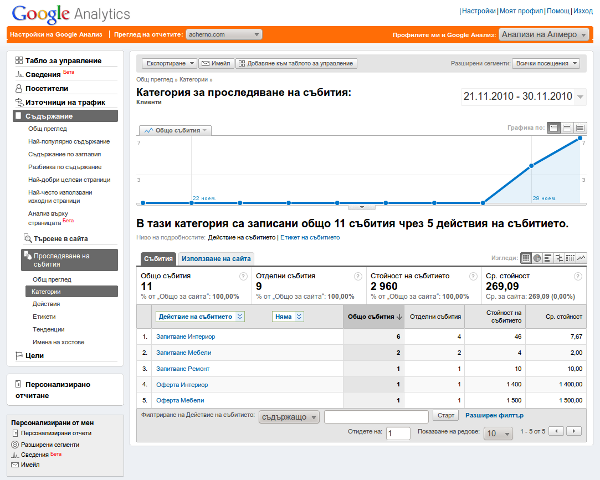Viewport: 600px width, 480px height.
Task: Click the Посетители person icon
Action: point(19,88)
